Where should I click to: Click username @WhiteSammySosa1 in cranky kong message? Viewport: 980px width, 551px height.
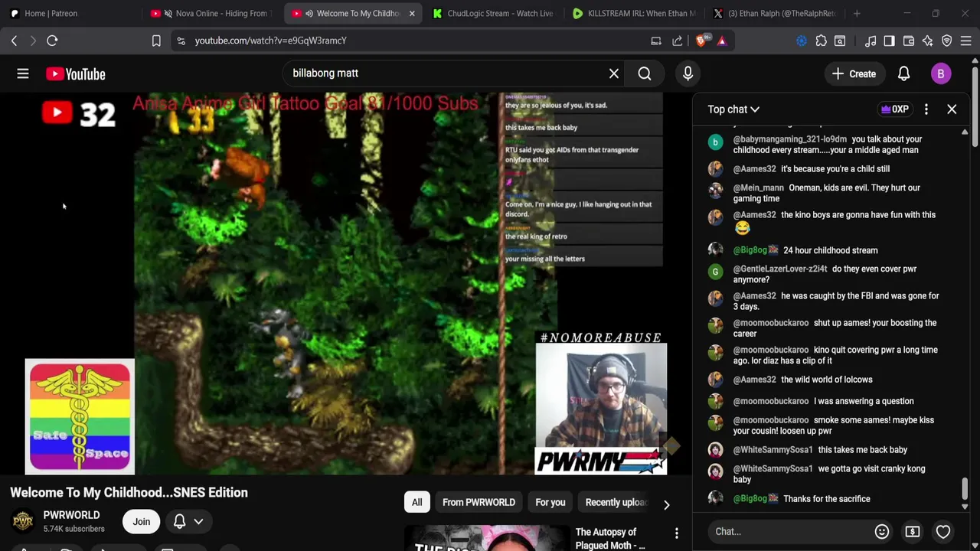(773, 468)
